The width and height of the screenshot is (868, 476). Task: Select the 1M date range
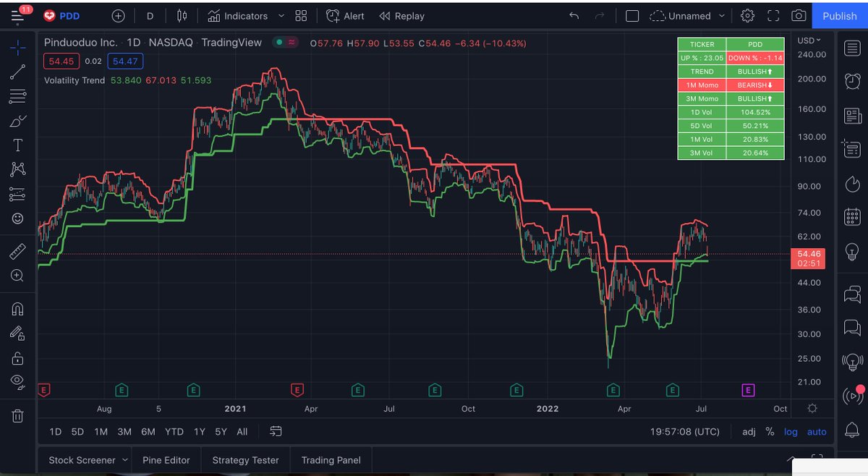pyautogui.click(x=101, y=432)
